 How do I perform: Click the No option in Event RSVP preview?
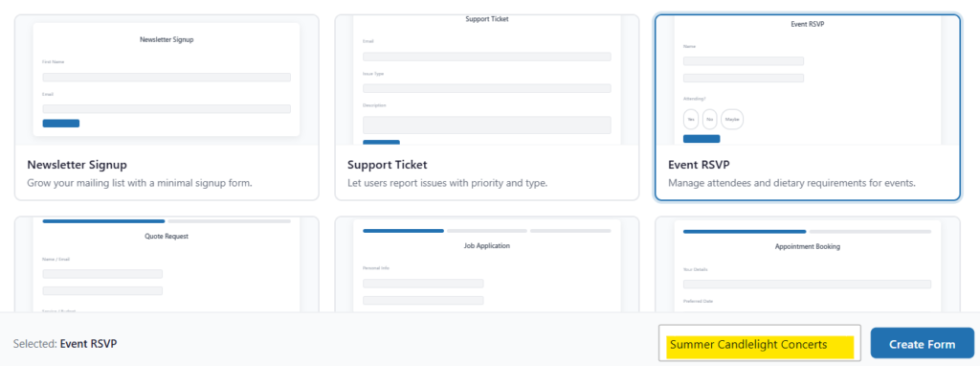pyautogui.click(x=709, y=119)
